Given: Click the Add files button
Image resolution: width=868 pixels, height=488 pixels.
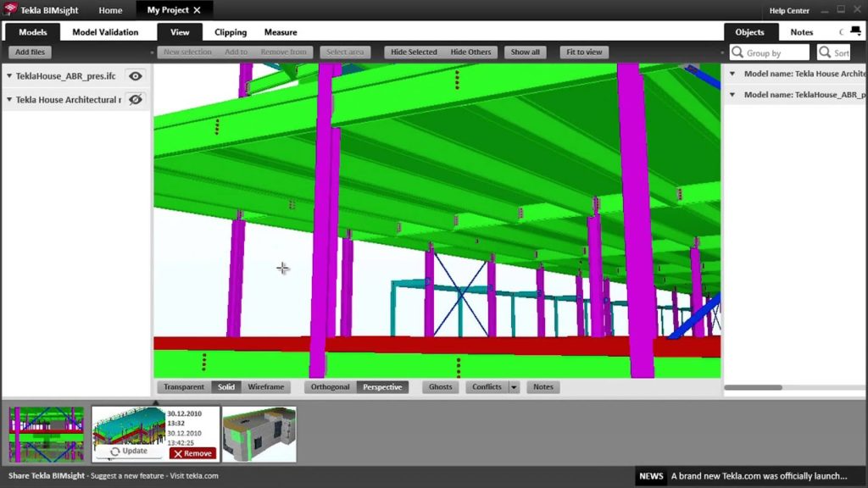Looking at the screenshot, I should pos(30,52).
